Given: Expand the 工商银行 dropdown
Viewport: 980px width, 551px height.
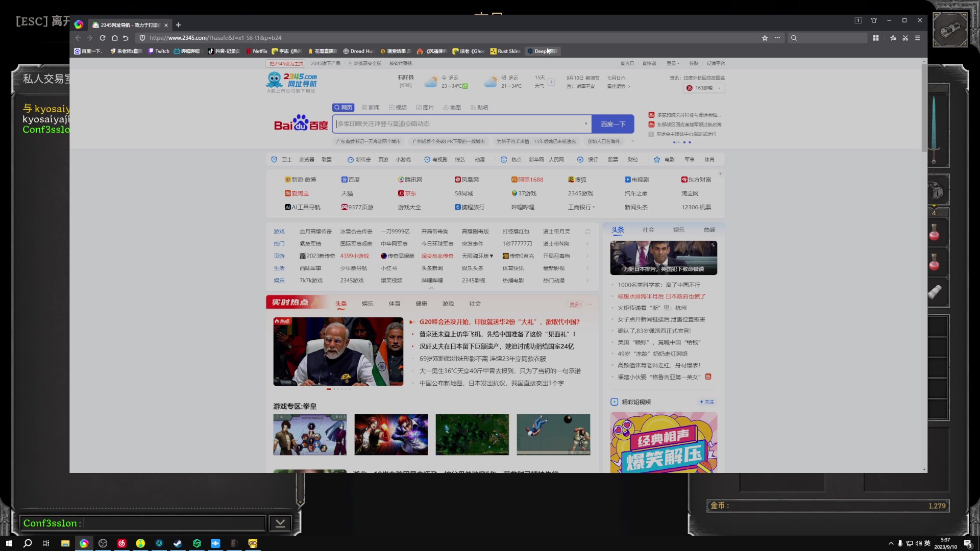Looking at the screenshot, I should [594, 208].
